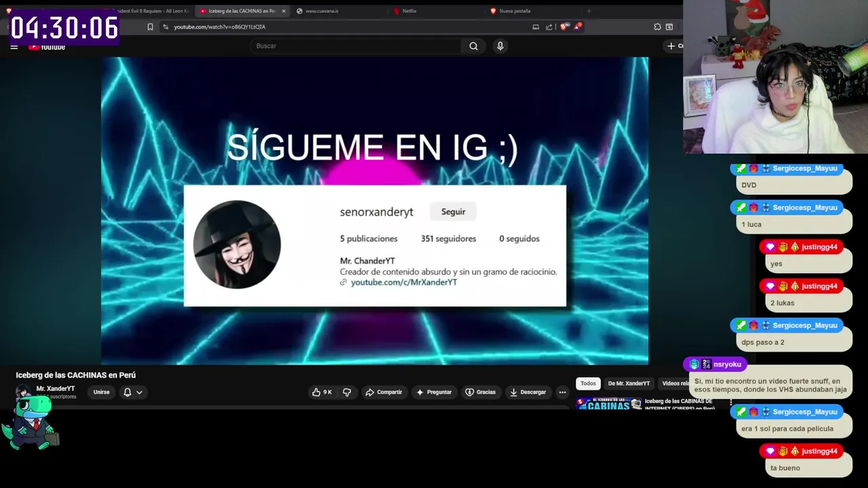Click justingg44 chat message 'yes'
868x488 pixels.
tap(807, 264)
